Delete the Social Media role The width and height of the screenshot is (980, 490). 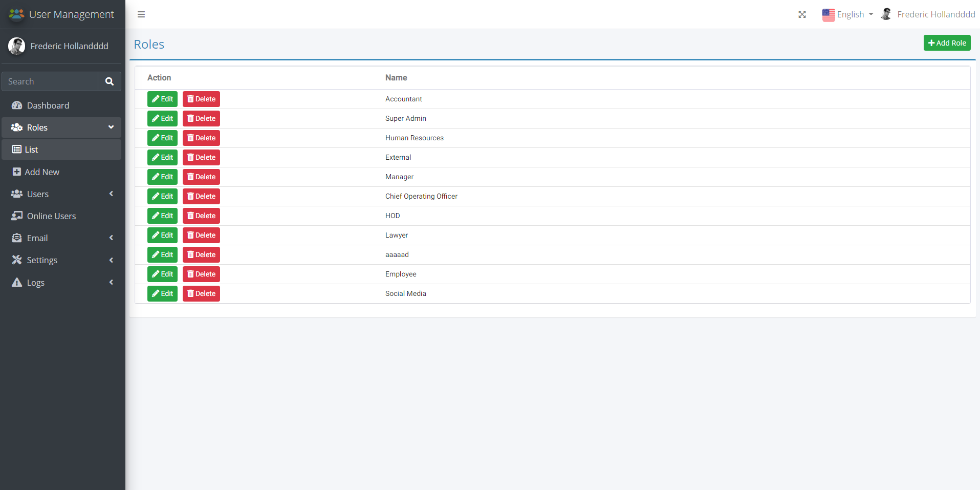point(201,293)
